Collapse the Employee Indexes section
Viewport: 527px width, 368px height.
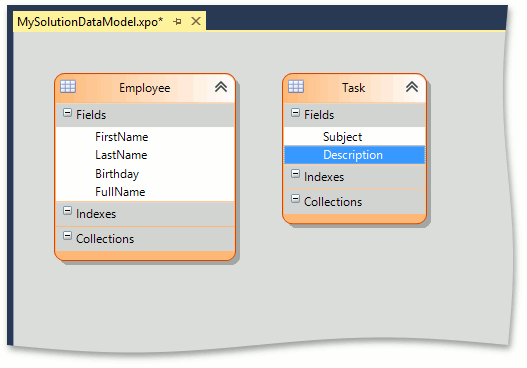(x=67, y=211)
